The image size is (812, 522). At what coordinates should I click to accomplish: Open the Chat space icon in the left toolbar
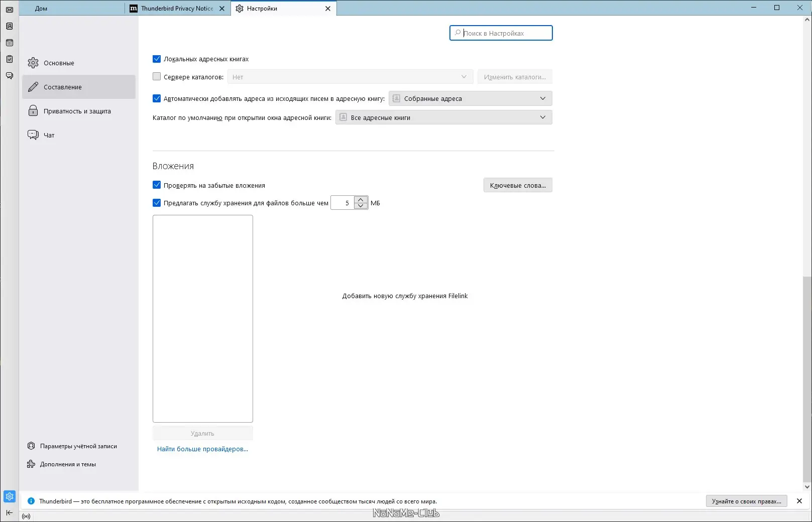pyautogui.click(x=10, y=76)
